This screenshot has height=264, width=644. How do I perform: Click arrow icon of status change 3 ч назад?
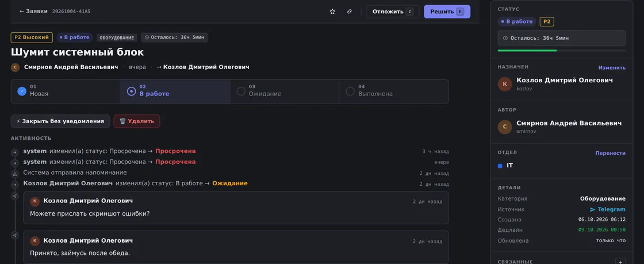click(x=15, y=152)
